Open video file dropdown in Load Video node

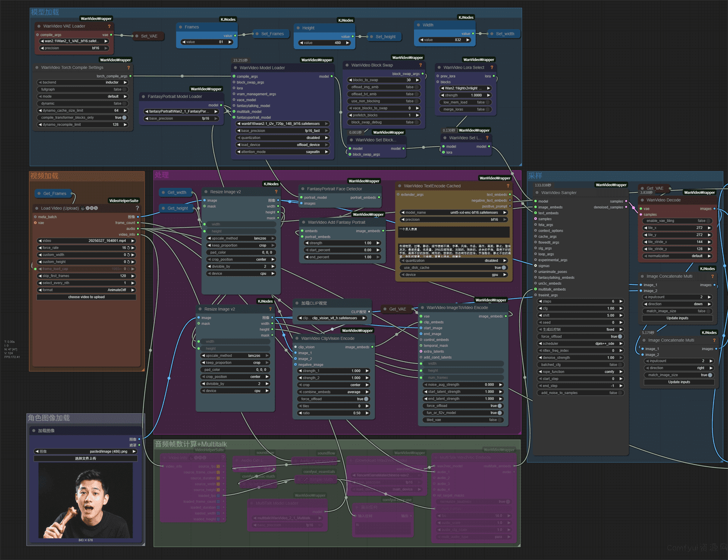click(x=86, y=241)
